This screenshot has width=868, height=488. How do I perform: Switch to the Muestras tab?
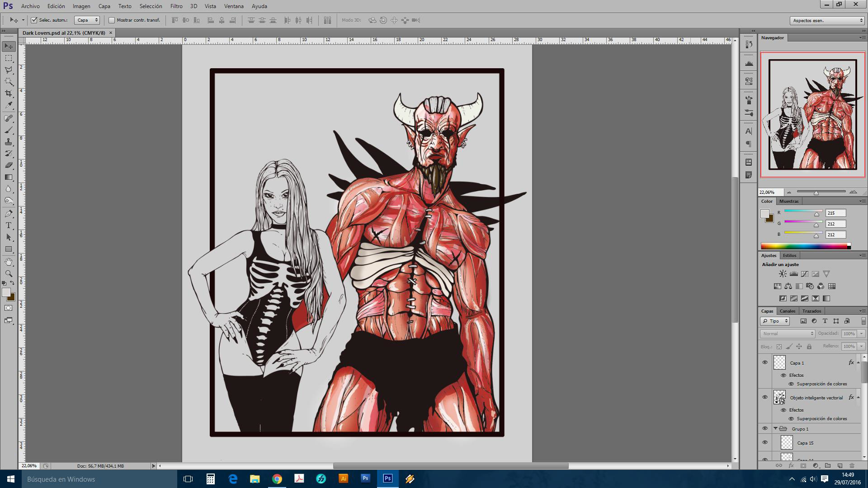[x=789, y=201]
